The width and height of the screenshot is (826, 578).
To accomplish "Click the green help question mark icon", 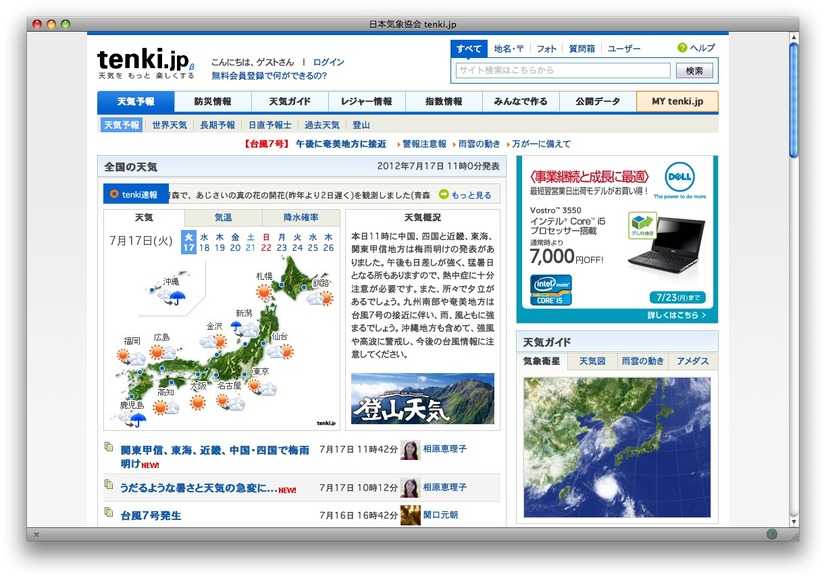I will click(682, 48).
